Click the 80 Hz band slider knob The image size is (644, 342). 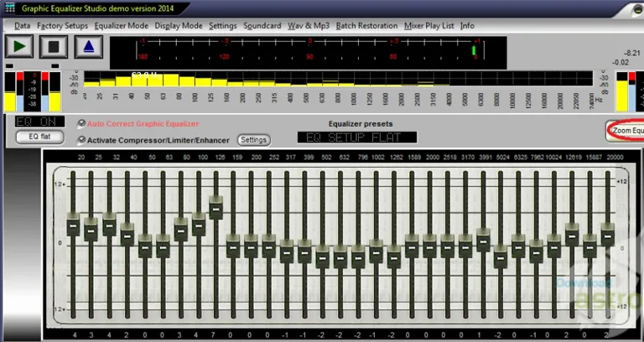click(181, 230)
